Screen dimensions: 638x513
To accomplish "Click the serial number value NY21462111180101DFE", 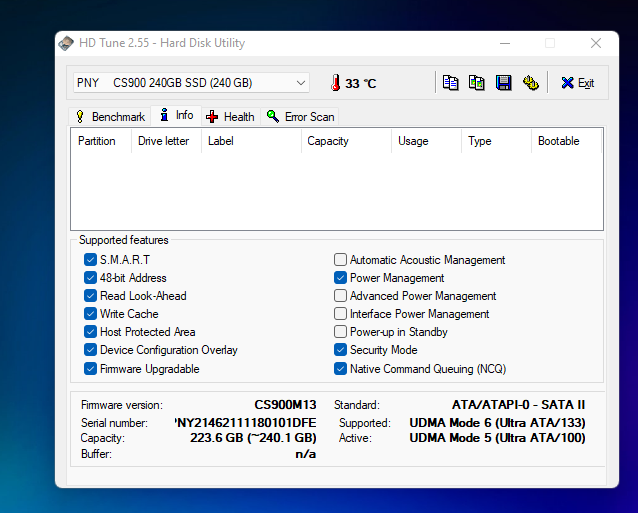I will [245, 423].
